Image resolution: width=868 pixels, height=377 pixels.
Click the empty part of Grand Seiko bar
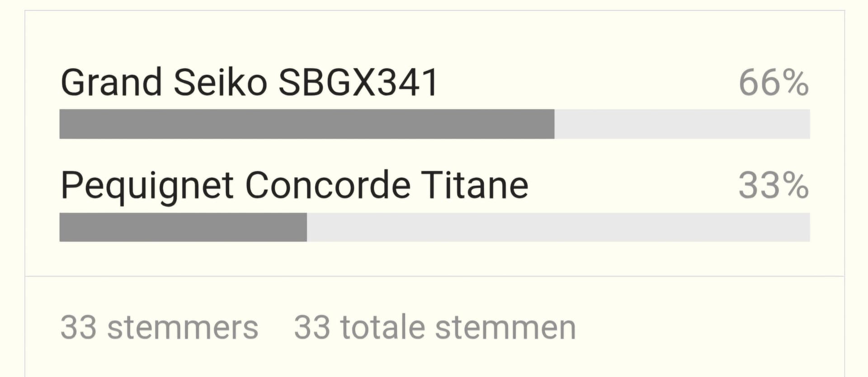click(682, 124)
